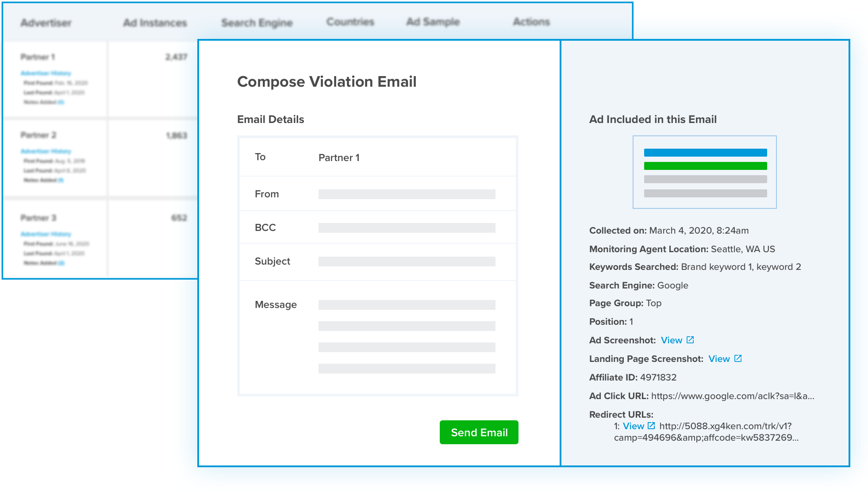
Task: Click external link icon beside Landing Page Screenshot View
Action: point(738,358)
